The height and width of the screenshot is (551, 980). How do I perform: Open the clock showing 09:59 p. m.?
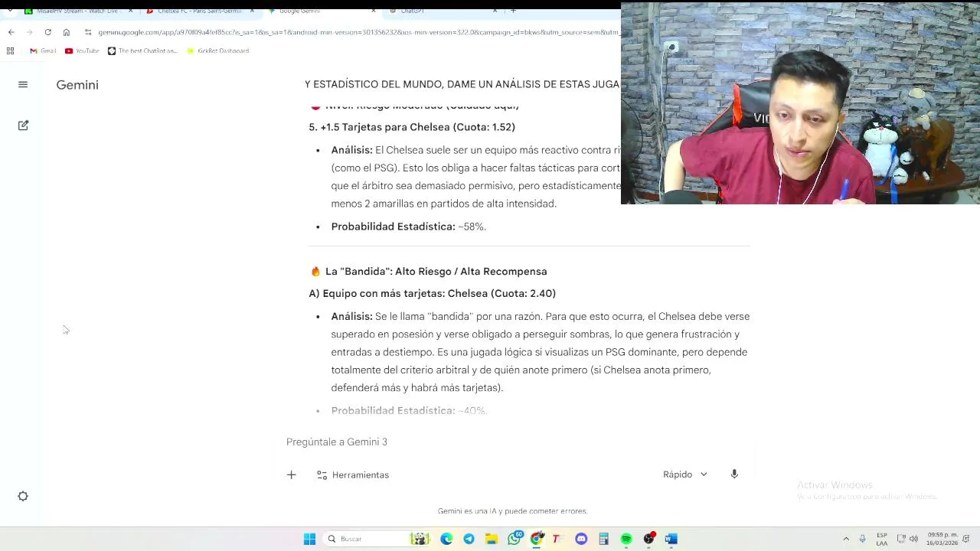pyautogui.click(x=942, y=539)
